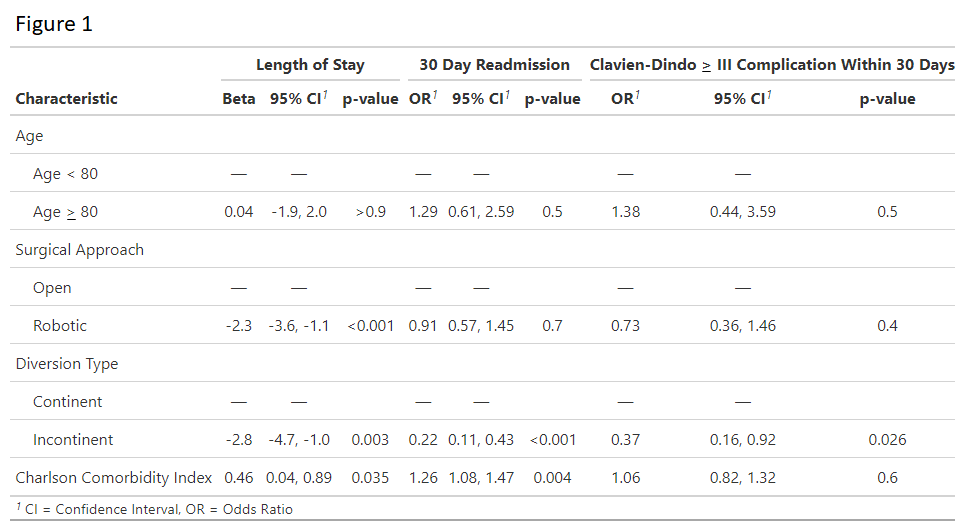Click the 1.38 odds ratio cell
The image size is (962, 529).
(x=625, y=212)
